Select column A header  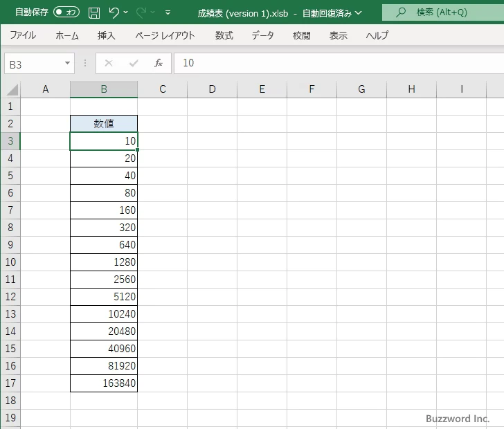pos(45,89)
